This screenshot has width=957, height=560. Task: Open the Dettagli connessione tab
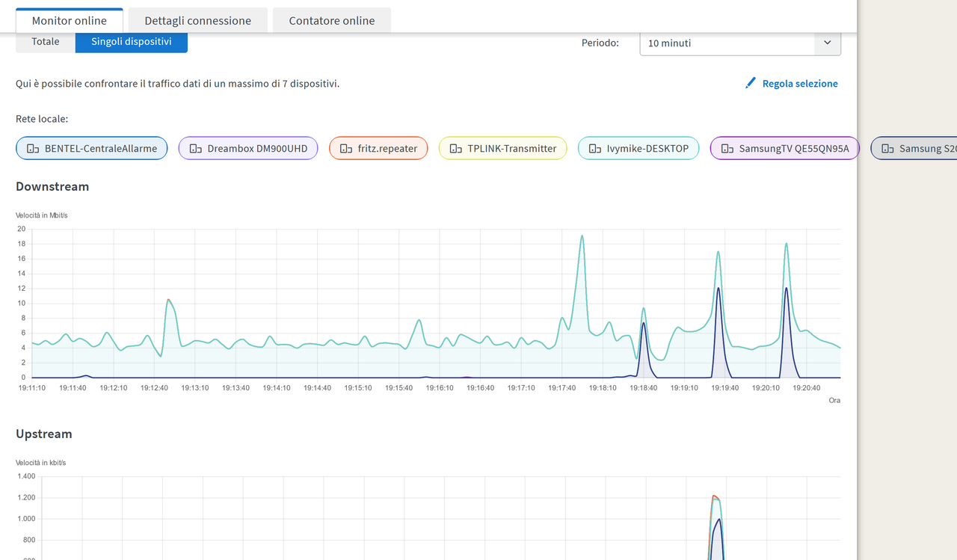tap(197, 20)
